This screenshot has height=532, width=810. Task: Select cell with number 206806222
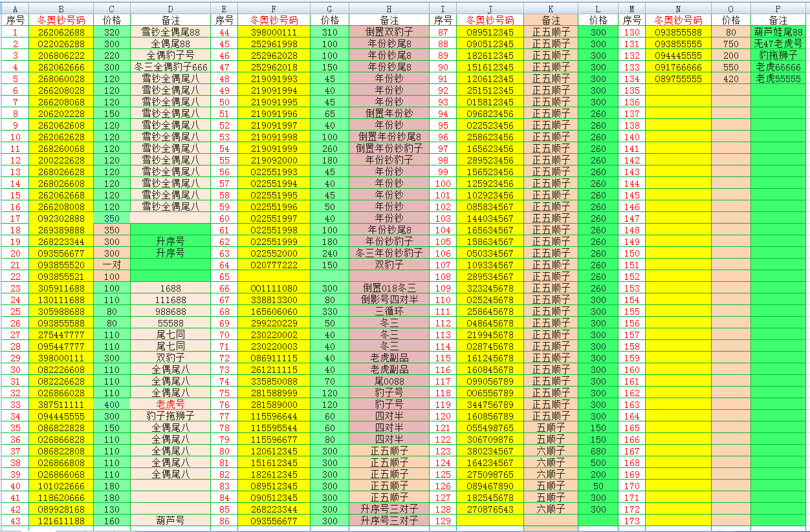(x=61, y=56)
